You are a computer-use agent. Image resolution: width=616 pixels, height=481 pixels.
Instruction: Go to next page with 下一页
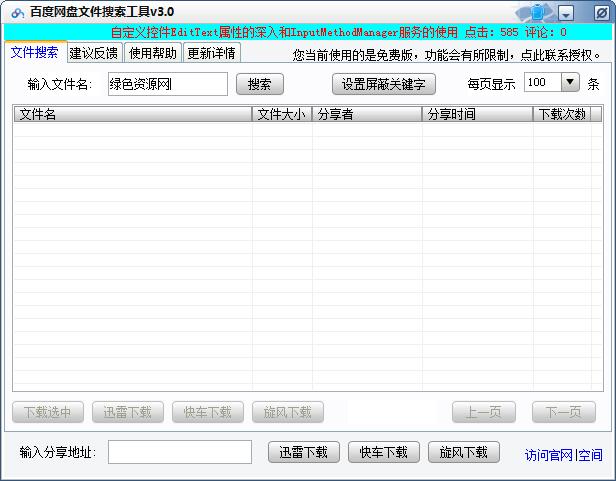pos(564,412)
